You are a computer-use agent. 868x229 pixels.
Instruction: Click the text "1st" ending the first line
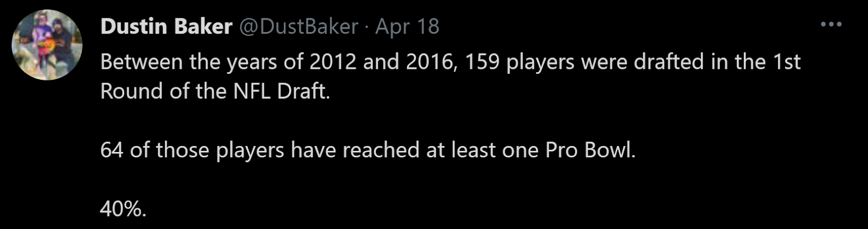pos(786,62)
